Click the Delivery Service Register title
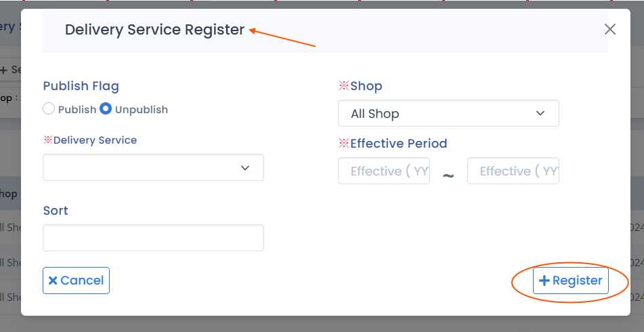Viewport: 644px width, 332px height. point(154,30)
